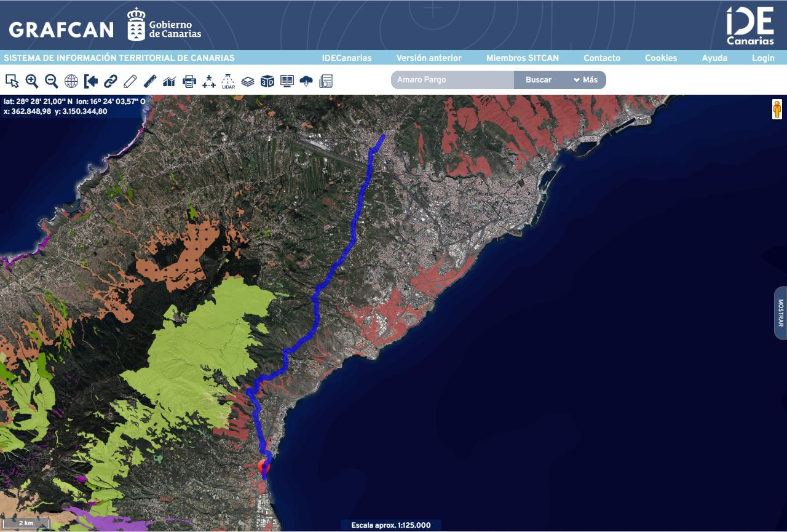Click the Login link
Viewport: 787px width, 532px height.
point(763,58)
